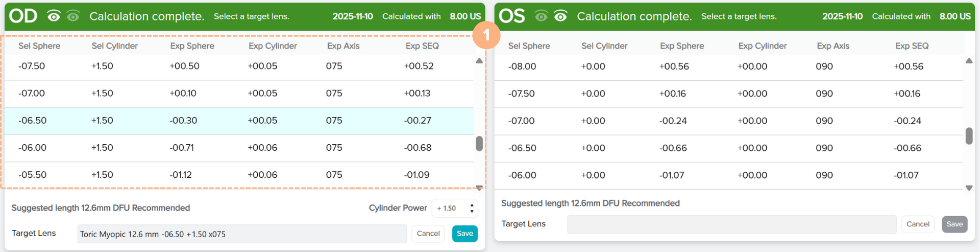Viewport: 980px width, 252px height.
Task: Click the highlighted eye icon in OD header
Action: 54,16
